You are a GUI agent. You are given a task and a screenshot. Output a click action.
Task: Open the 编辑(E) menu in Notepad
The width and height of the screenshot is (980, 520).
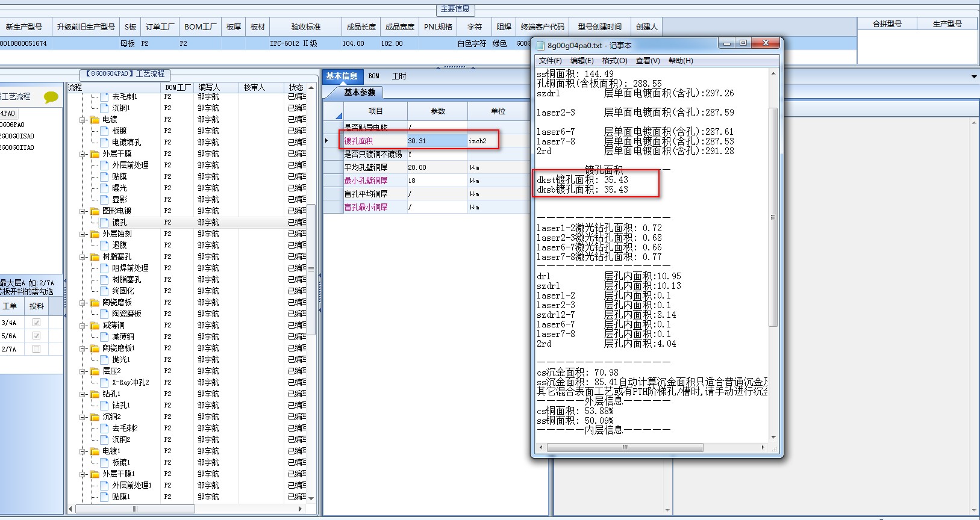pos(582,61)
